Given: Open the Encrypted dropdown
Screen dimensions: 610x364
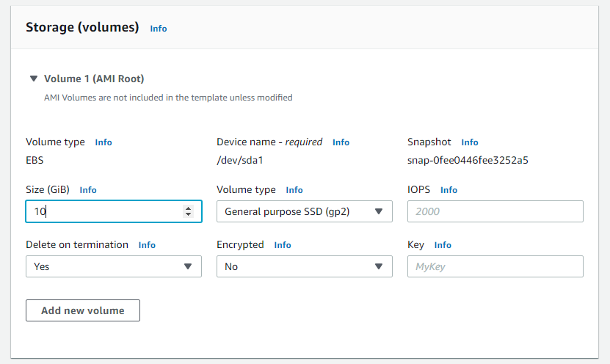Looking at the screenshot, I should (304, 266).
